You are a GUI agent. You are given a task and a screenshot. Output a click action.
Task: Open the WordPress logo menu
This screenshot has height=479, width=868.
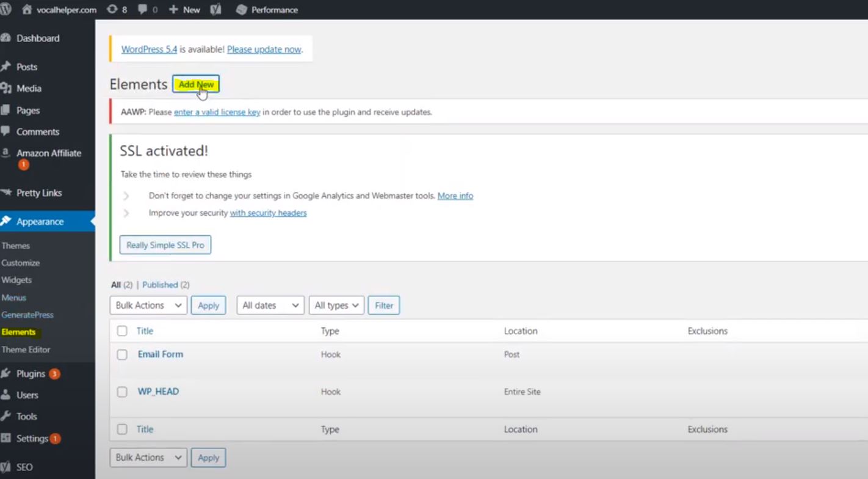point(6,9)
